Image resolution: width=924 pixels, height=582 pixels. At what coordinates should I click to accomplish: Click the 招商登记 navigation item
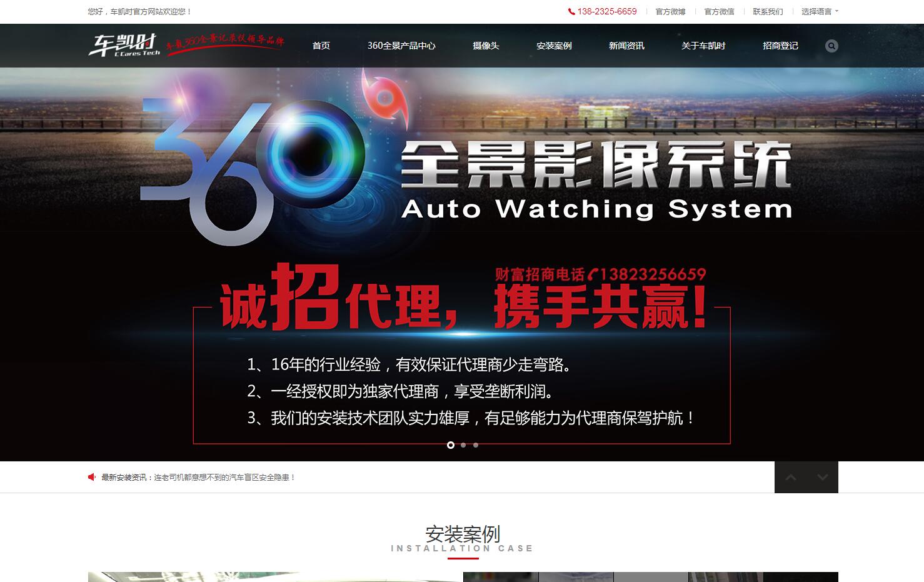(779, 46)
